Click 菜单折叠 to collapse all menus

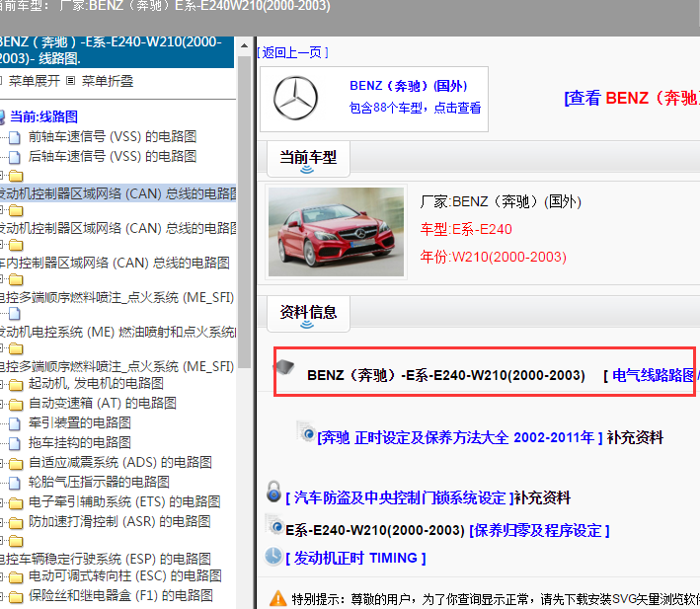pos(108,81)
